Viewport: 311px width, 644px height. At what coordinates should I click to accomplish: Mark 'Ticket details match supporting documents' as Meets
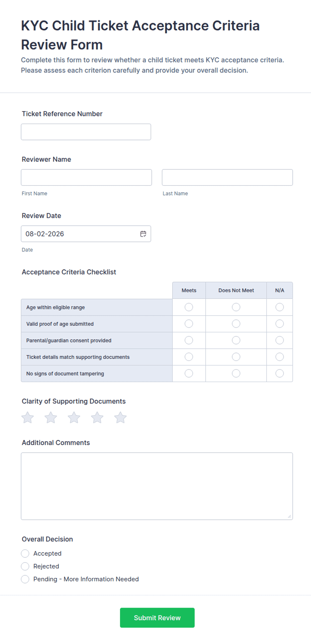click(189, 357)
